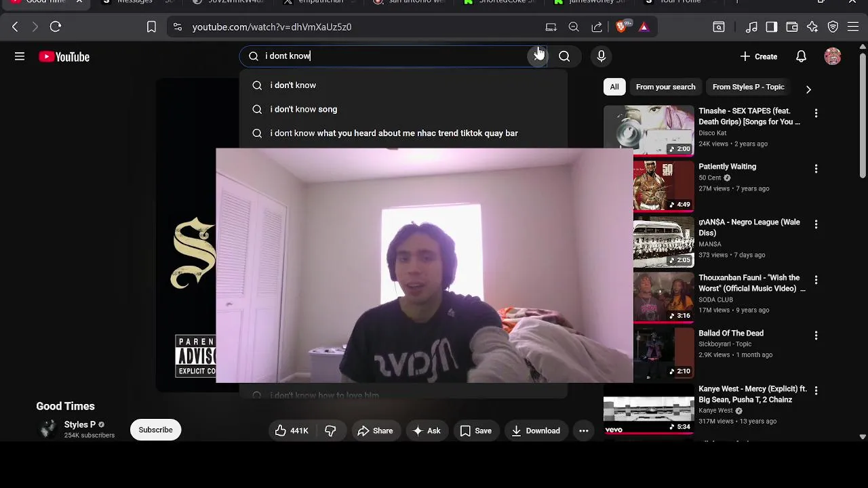The height and width of the screenshot is (488, 868).
Task: Click the zoom out magnifier in the address bar
Action: pyautogui.click(x=574, y=27)
